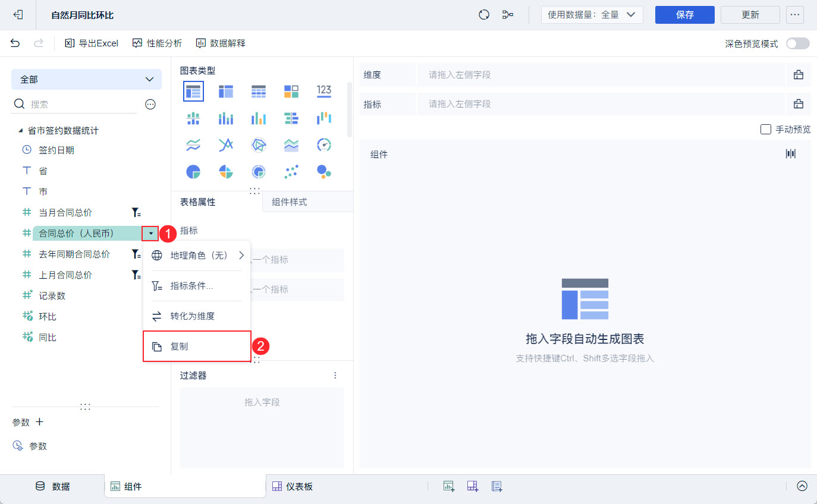Click the 维度 field drop area
Image resolution: width=817 pixels, height=504 pixels.
(x=601, y=75)
